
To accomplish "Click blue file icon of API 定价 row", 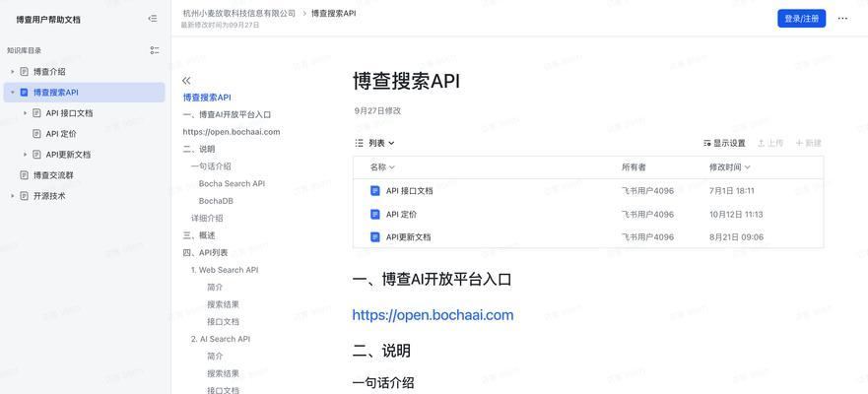I will pyautogui.click(x=374, y=214).
